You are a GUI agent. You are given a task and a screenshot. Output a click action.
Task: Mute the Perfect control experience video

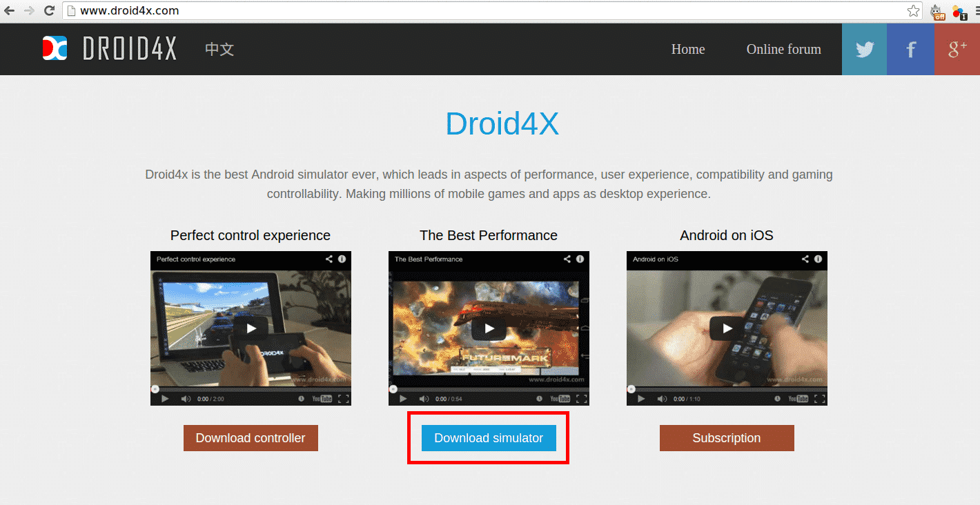tap(186, 399)
